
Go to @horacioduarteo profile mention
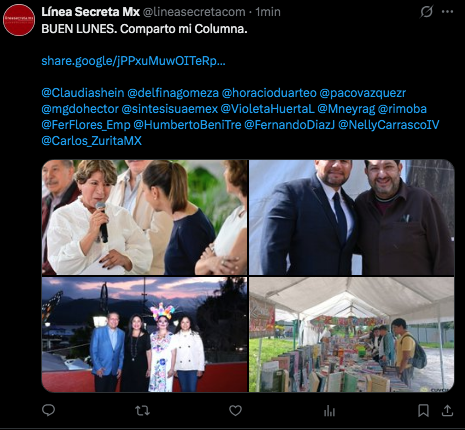(269, 93)
